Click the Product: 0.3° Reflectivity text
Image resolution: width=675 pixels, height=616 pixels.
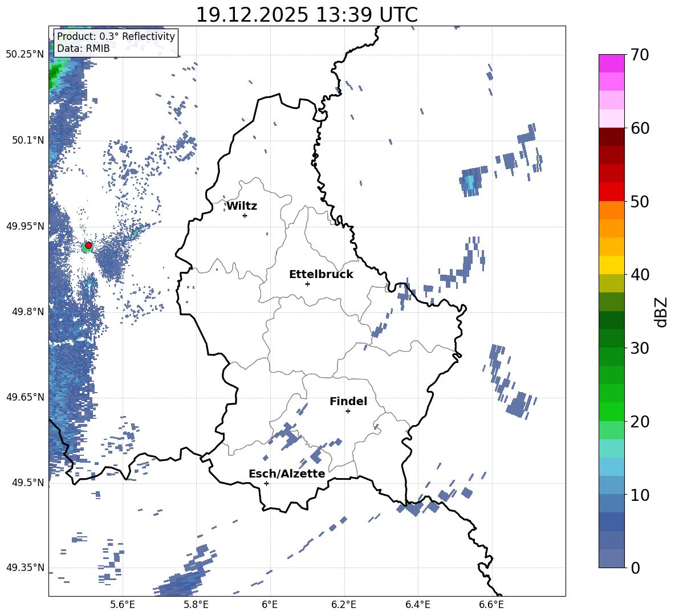[x=116, y=36]
